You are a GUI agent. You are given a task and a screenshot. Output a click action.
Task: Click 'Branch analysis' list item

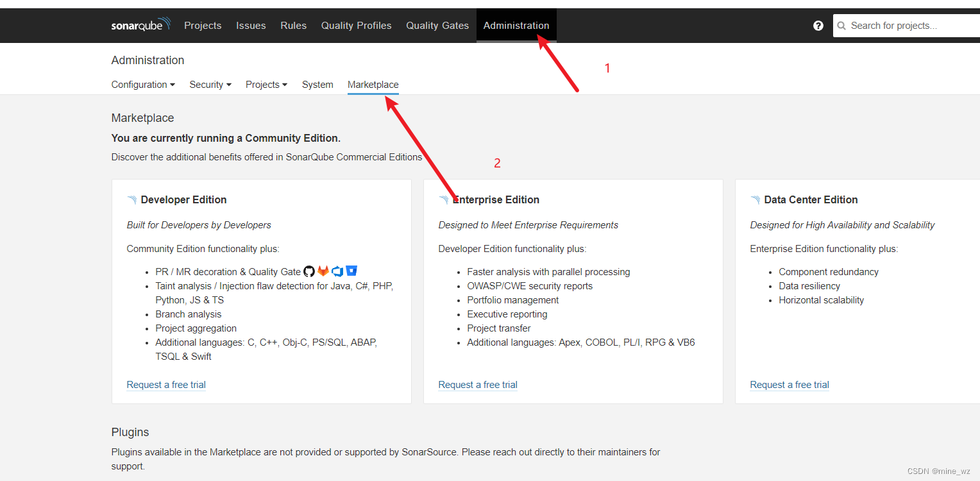click(x=189, y=314)
